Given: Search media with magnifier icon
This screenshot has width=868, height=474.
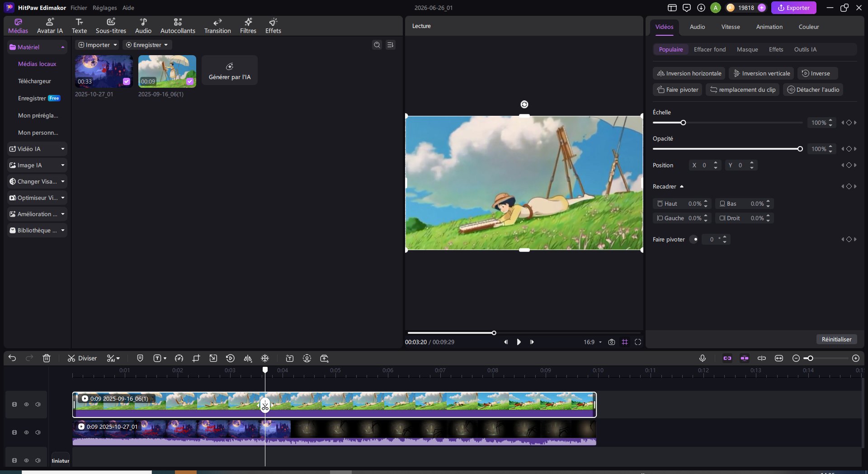Looking at the screenshot, I should [377, 45].
